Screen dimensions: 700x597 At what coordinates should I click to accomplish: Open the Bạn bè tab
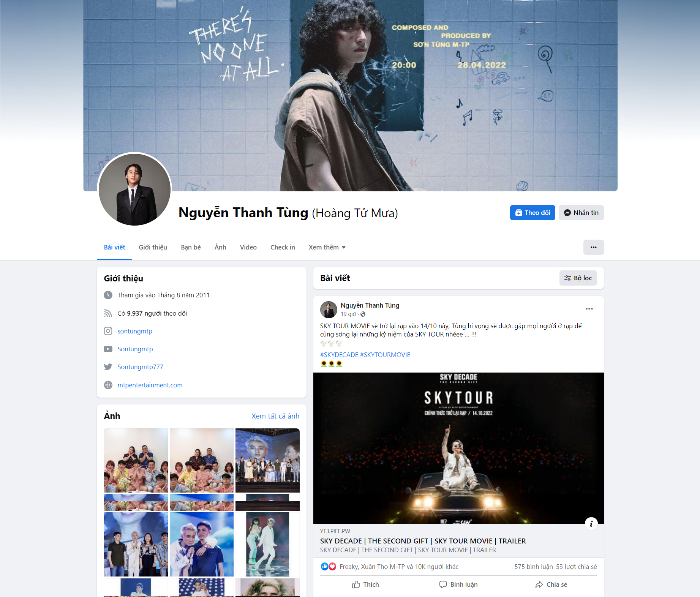[x=191, y=247]
